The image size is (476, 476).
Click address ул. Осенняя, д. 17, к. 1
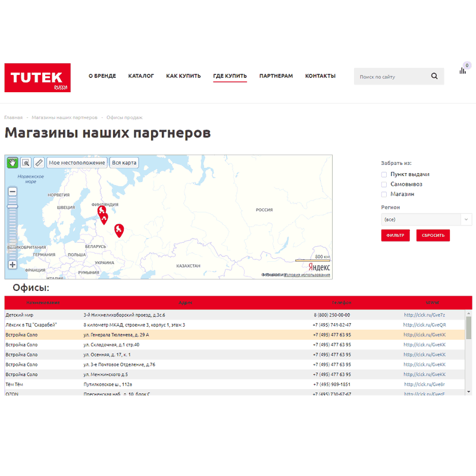[107, 355]
